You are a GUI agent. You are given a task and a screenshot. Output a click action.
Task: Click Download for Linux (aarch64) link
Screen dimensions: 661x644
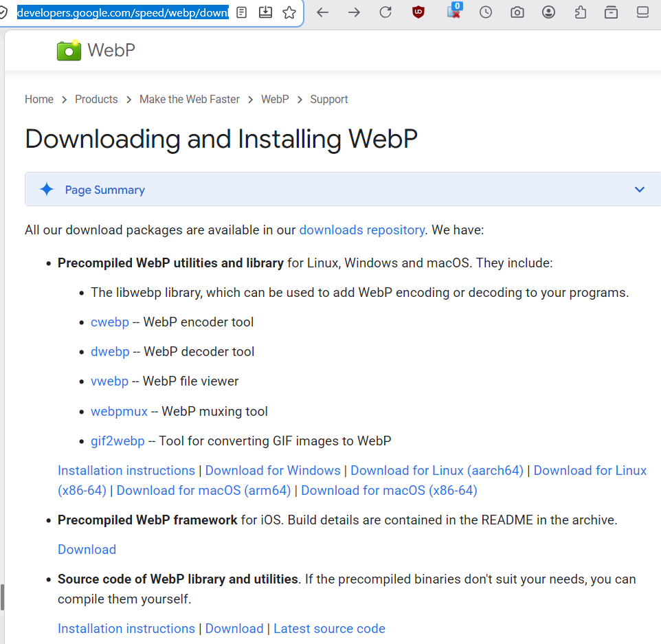tap(437, 470)
